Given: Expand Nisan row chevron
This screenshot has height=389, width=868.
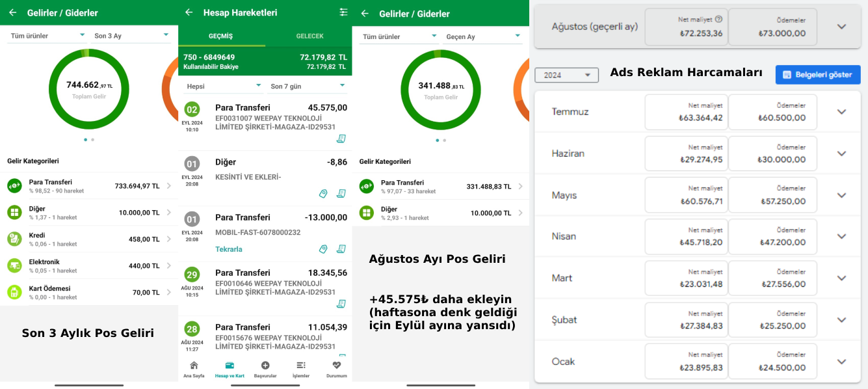Looking at the screenshot, I should (x=841, y=236).
